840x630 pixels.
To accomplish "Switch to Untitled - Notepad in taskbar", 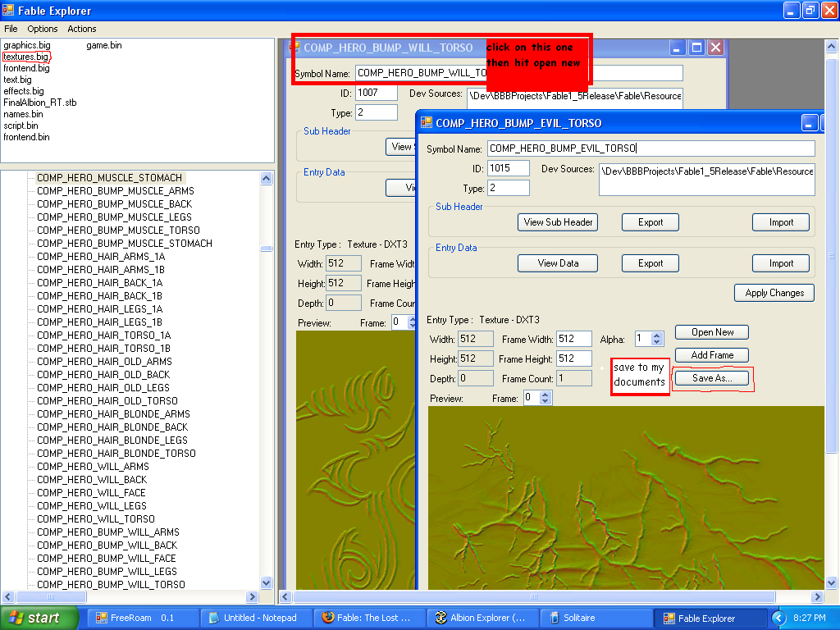I will 253,618.
